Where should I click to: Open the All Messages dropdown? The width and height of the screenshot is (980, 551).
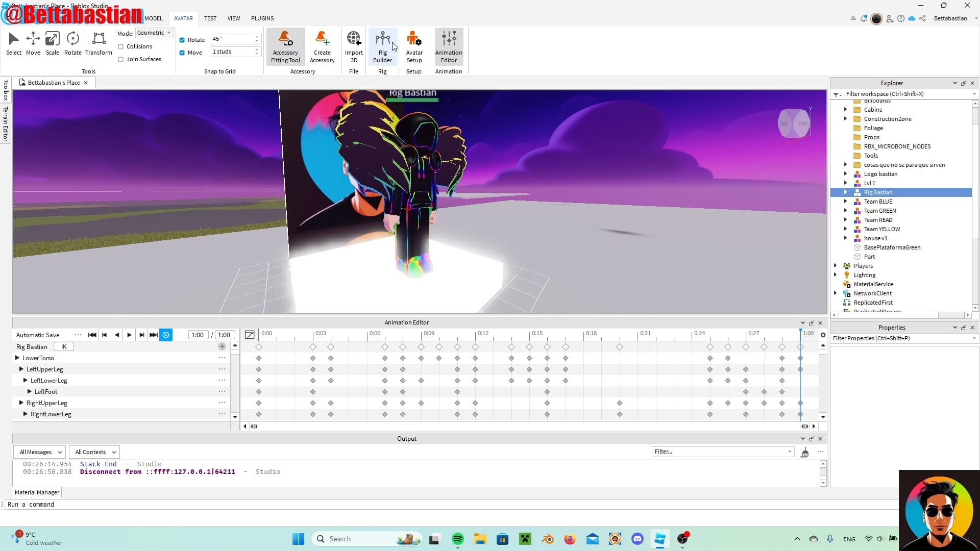[x=40, y=452]
